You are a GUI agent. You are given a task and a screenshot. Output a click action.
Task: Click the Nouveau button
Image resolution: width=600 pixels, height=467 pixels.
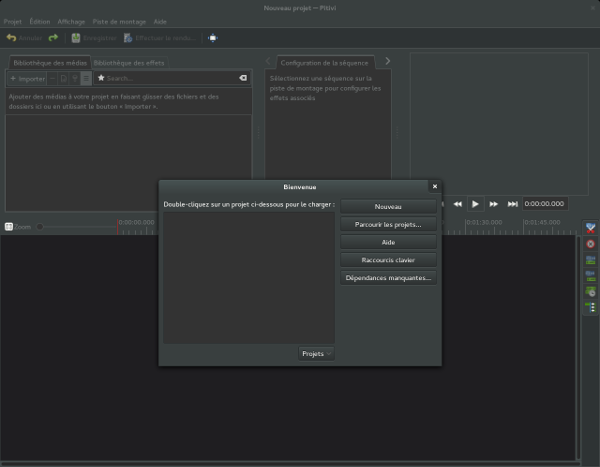pyautogui.click(x=388, y=206)
